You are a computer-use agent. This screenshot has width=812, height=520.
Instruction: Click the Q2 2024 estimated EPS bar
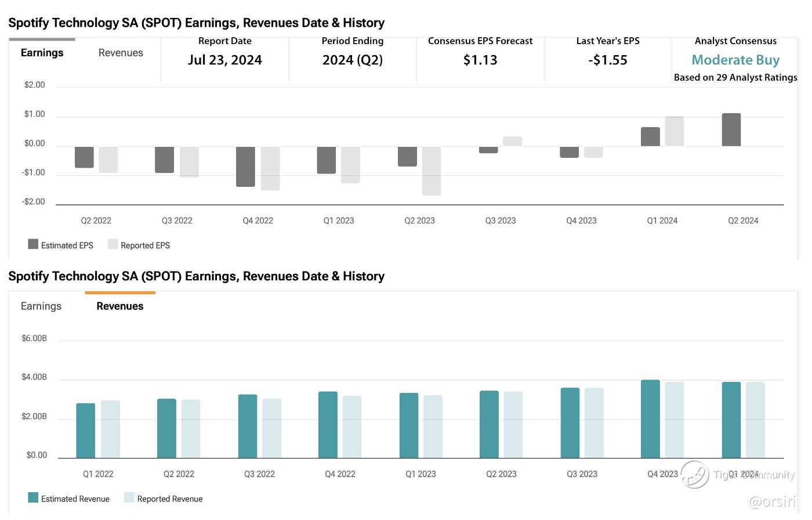731,130
